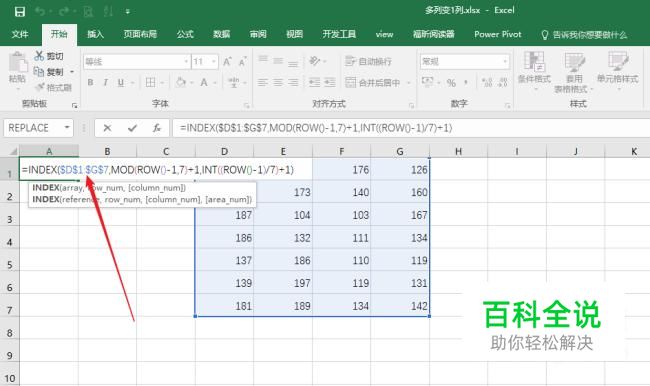
Task: Toggle underline formatting U
Action: tap(121, 83)
